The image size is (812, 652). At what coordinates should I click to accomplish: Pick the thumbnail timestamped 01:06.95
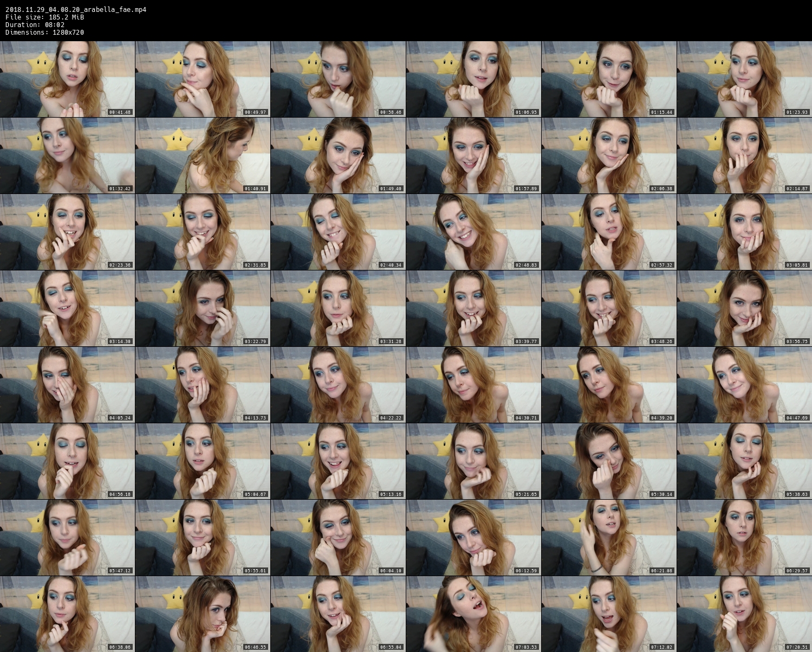point(473,79)
